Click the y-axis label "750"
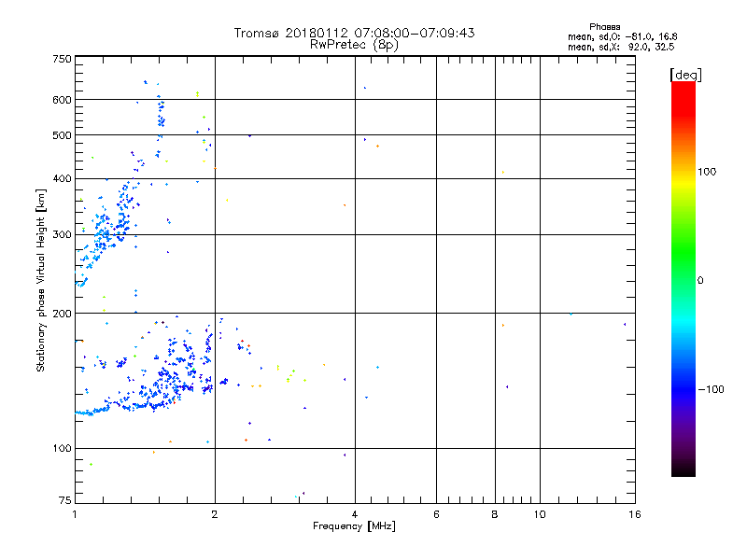The width and height of the screenshot is (747, 560). 62,59
